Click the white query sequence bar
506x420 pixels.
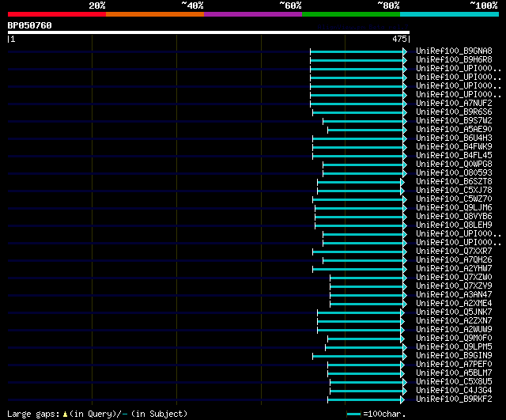coord(209,32)
